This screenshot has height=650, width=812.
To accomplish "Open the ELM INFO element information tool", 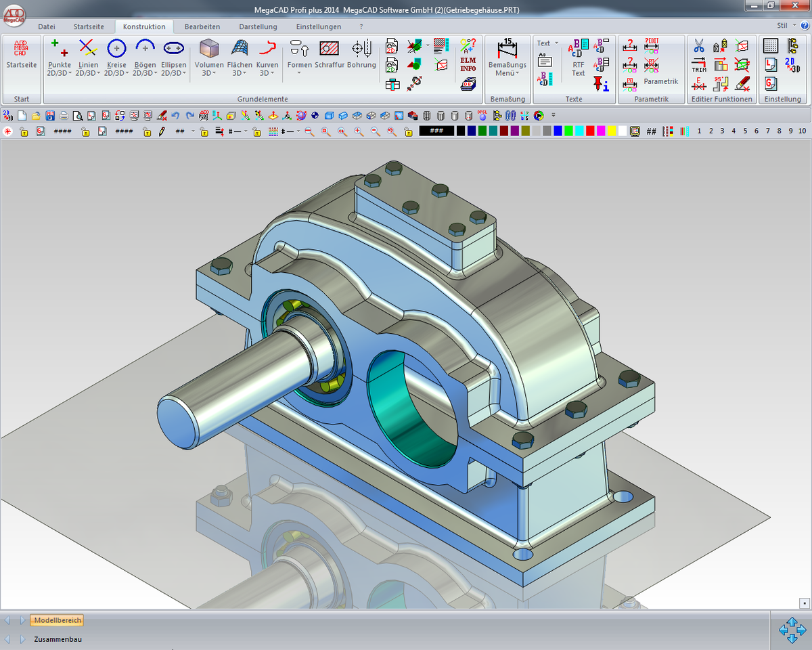I will point(468,65).
